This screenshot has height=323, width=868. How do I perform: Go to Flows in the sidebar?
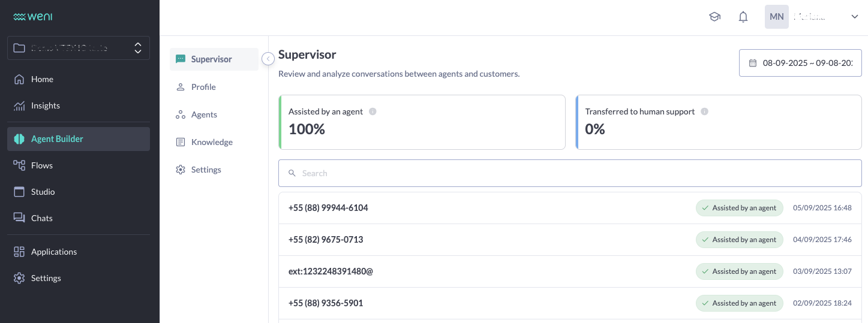[42, 165]
